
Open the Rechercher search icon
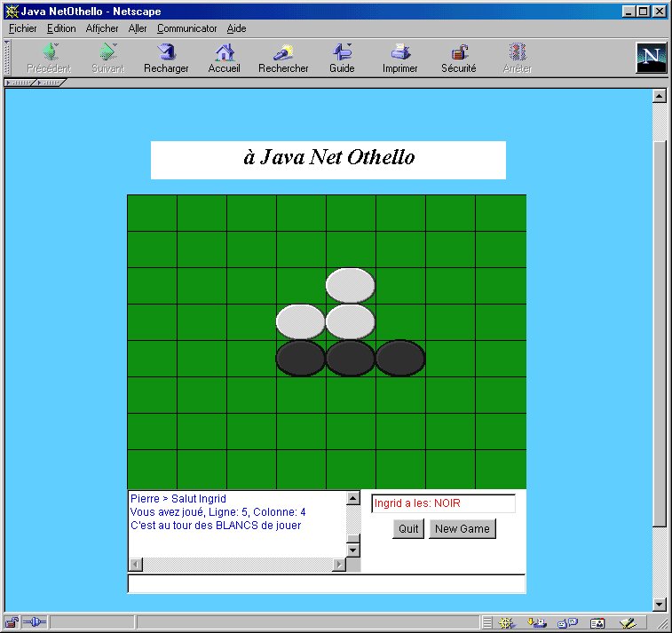[x=283, y=52]
